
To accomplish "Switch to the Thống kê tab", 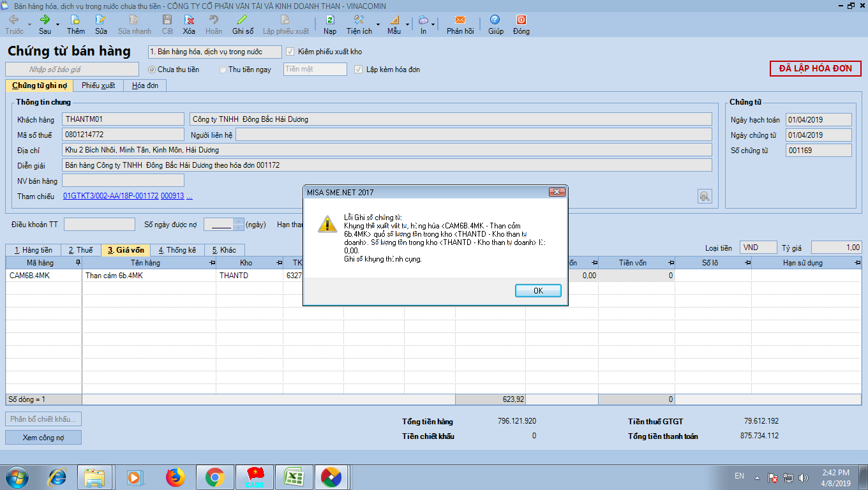I will tap(177, 250).
